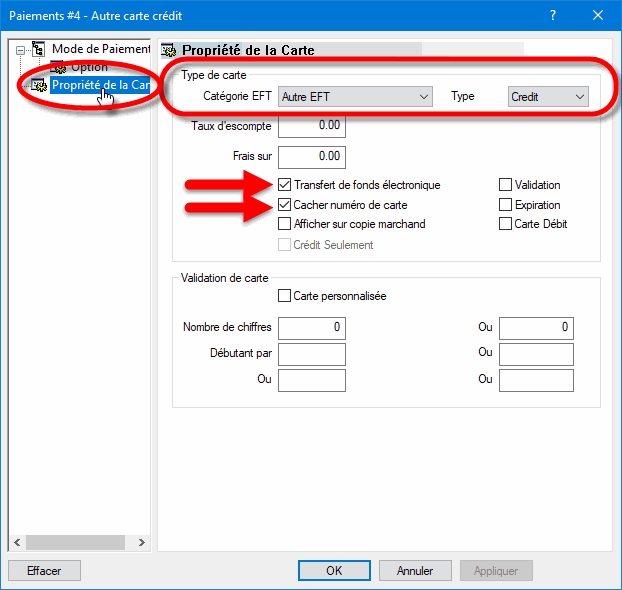Click the Taux d'escompte input field

point(310,127)
